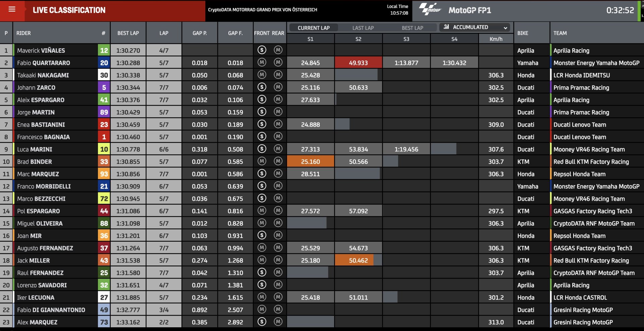Click CryptoDATA Grand Prix event title

click(x=262, y=10)
